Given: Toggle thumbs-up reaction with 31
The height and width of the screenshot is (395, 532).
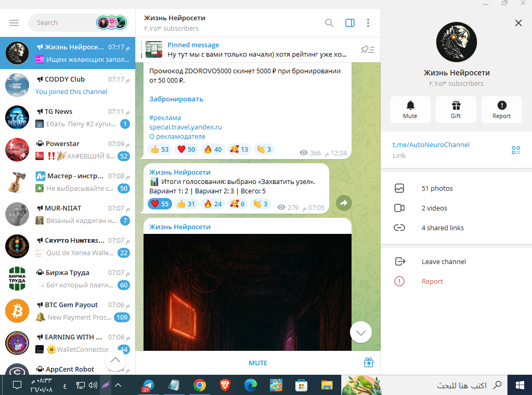Looking at the screenshot, I should [x=186, y=204].
